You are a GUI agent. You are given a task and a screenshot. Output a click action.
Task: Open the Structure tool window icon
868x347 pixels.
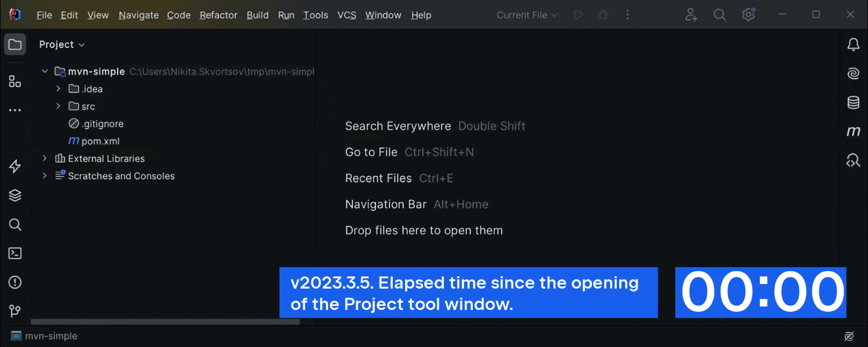tap(15, 82)
